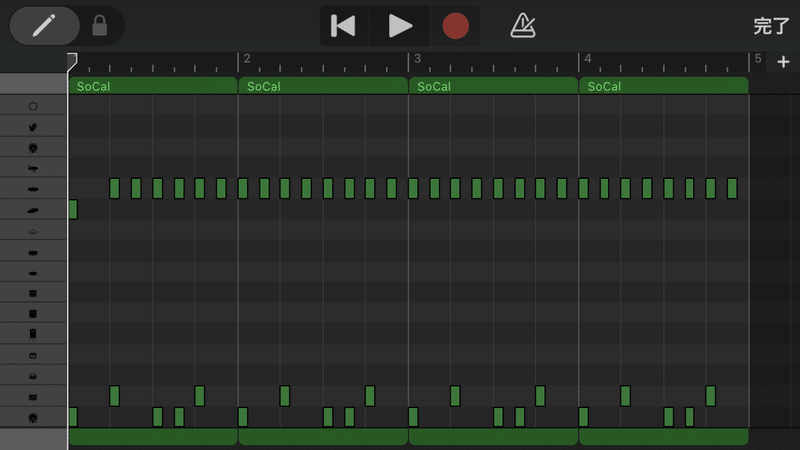Select the snare icon for the backbeat row
The image size is (800, 450).
pyautogui.click(x=33, y=397)
